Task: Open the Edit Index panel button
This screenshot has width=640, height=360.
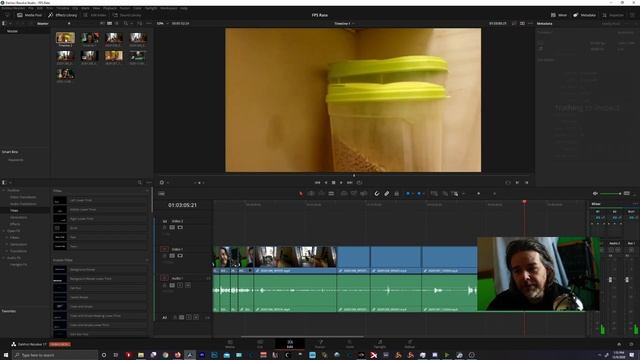Action: pos(95,15)
